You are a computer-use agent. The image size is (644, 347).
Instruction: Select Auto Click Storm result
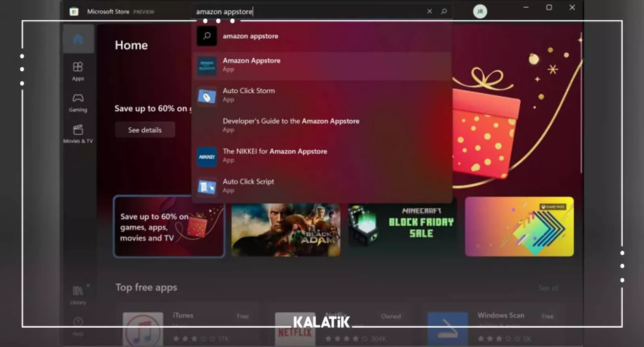pyautogui.click(x=322, y=96)
